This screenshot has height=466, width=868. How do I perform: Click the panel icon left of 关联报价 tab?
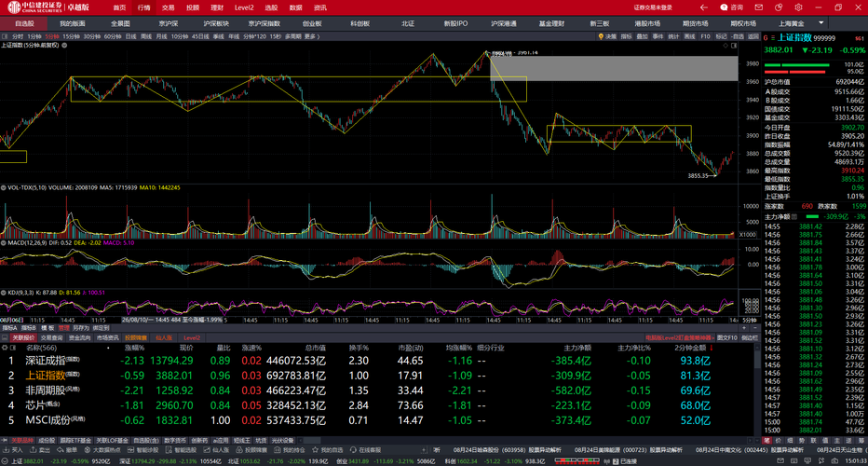point(5,337)
